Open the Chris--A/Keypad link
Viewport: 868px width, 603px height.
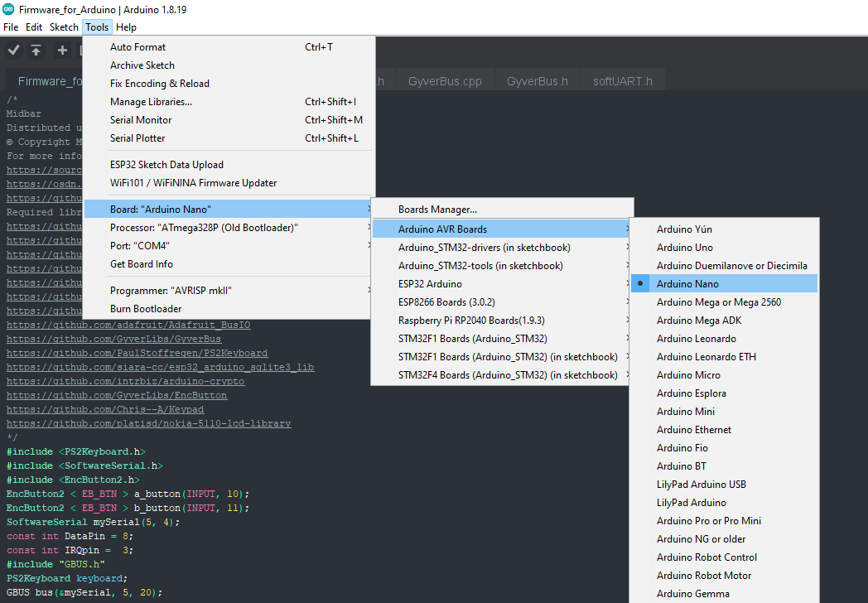[x=105, y=410]
